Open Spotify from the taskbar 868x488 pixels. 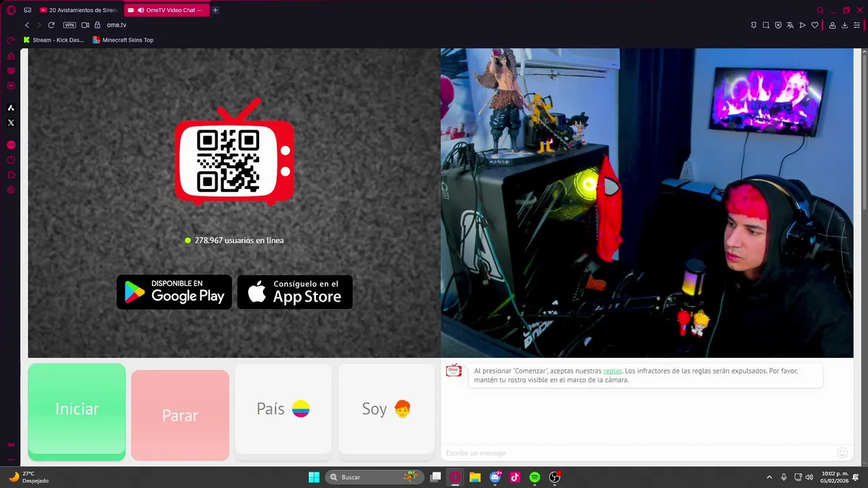pyautogui.click(x=534, y=477)
